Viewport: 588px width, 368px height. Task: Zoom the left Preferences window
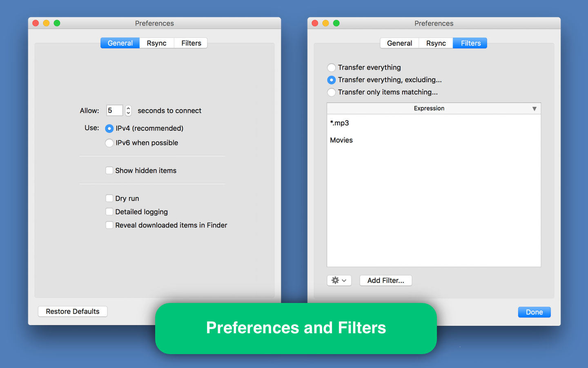(x=57, y=23)
